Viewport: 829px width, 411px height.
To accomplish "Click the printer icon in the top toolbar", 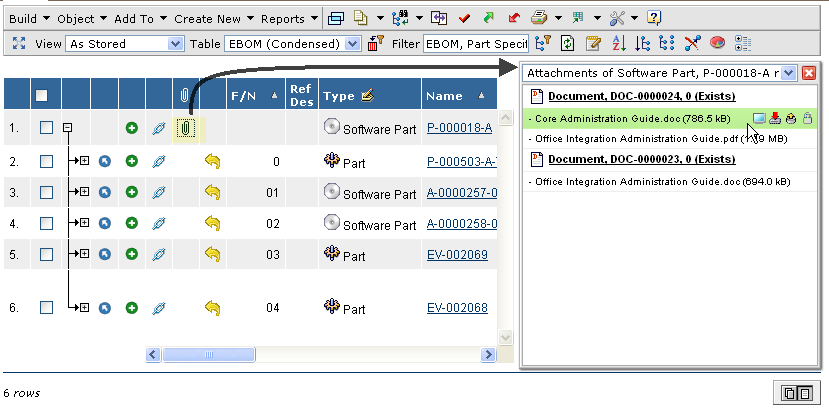I will coord(539,18).
